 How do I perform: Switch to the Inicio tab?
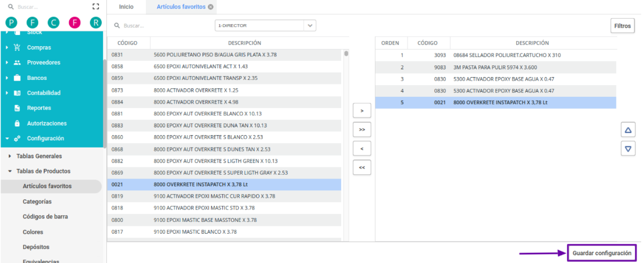(x=126, y=7)
